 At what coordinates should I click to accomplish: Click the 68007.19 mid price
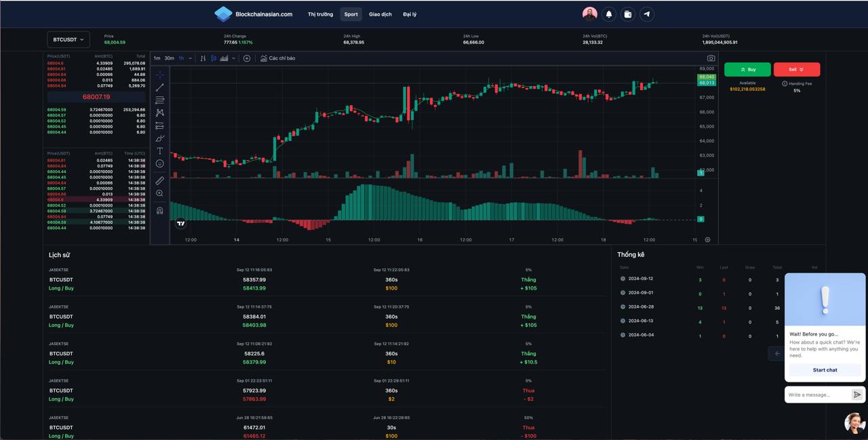coord(96,97)
